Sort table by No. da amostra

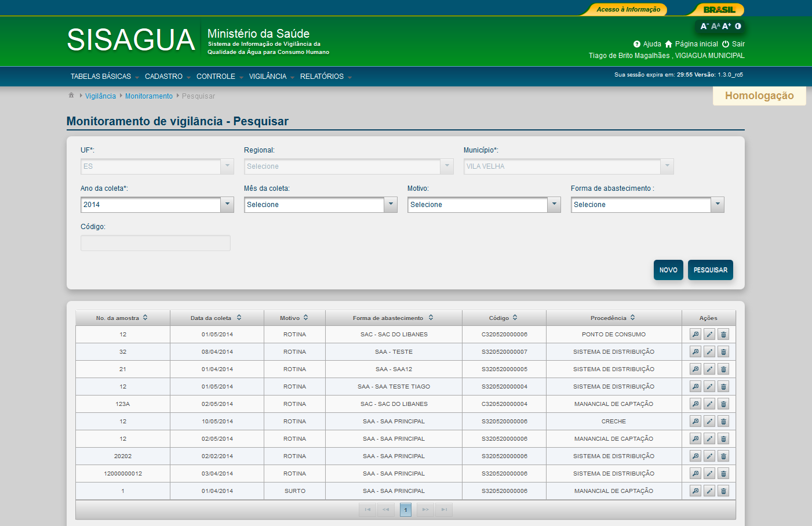coord(122,318)
